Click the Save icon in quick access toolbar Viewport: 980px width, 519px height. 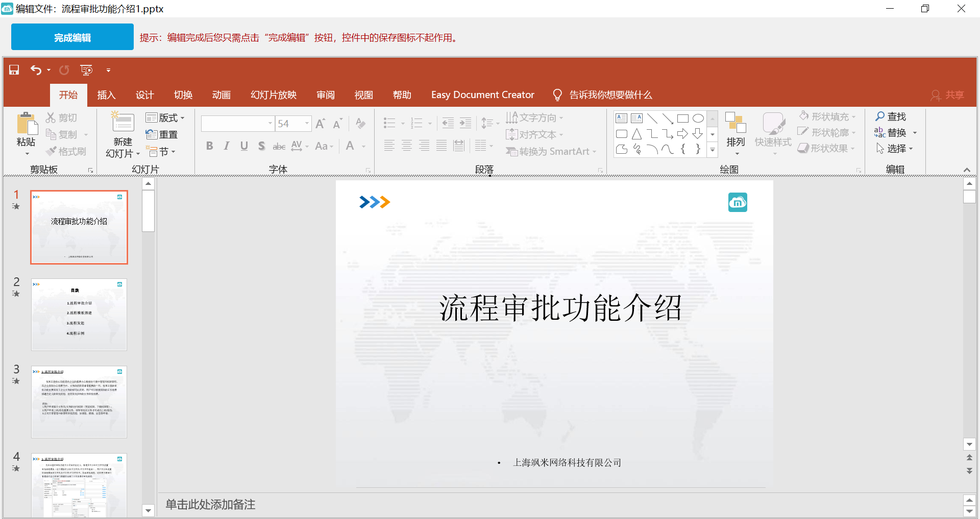click(x=14, y=70)
